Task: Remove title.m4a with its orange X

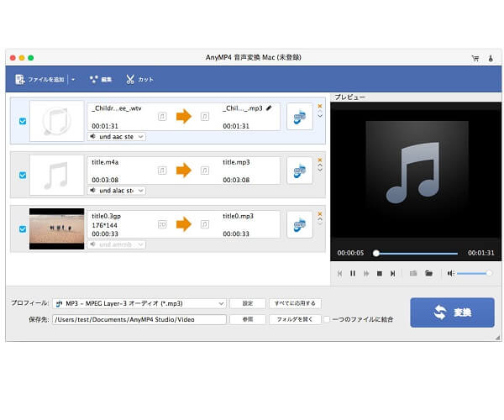Action: [320, 160]
